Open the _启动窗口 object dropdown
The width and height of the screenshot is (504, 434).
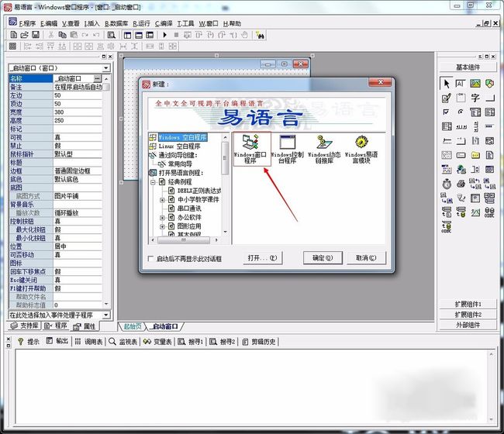coord(105,68)
